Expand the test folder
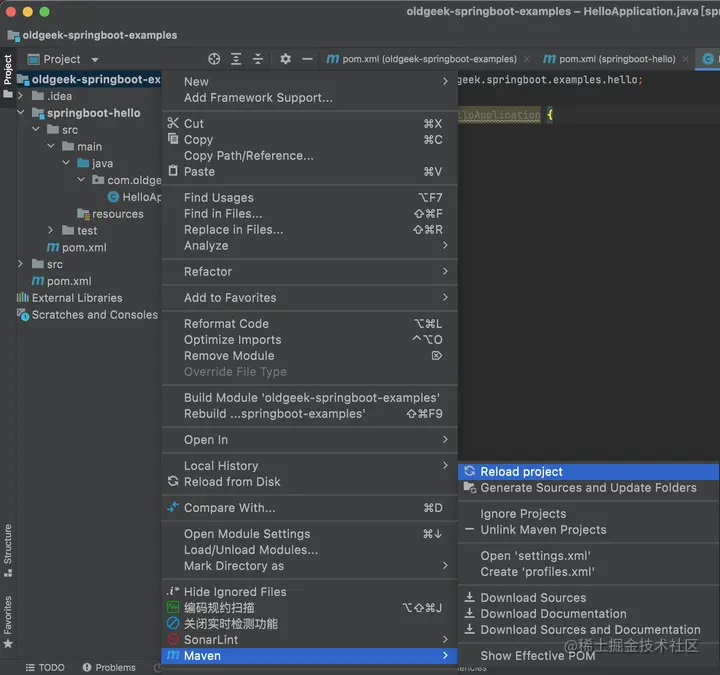Viewport: 720px width, 675px height. tap(51, 230)
